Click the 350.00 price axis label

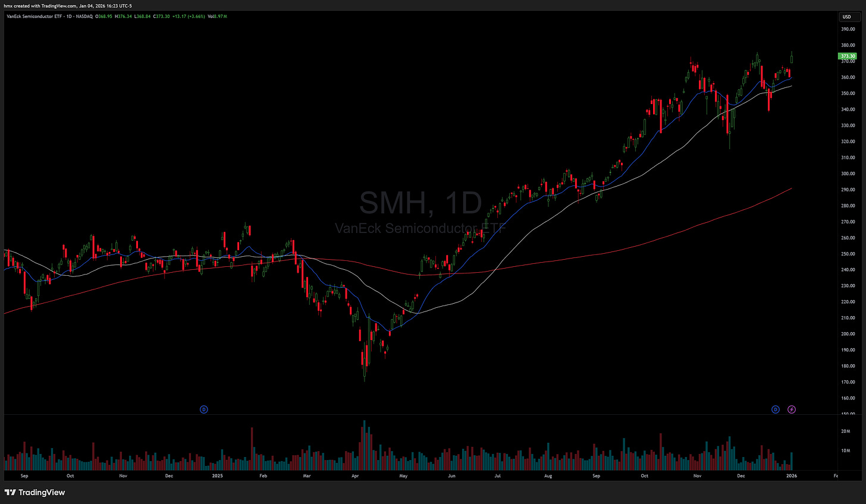[848, 93]
